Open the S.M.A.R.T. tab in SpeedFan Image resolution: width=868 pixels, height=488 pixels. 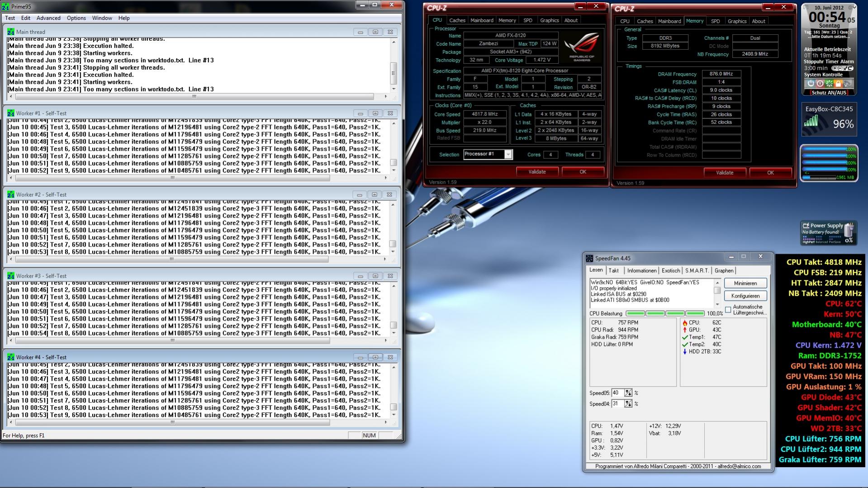697,271
